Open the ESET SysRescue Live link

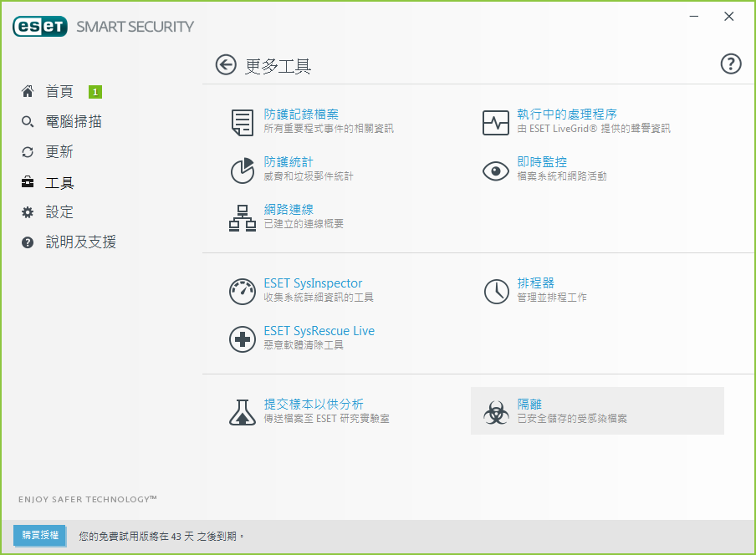tap(319, 331)
